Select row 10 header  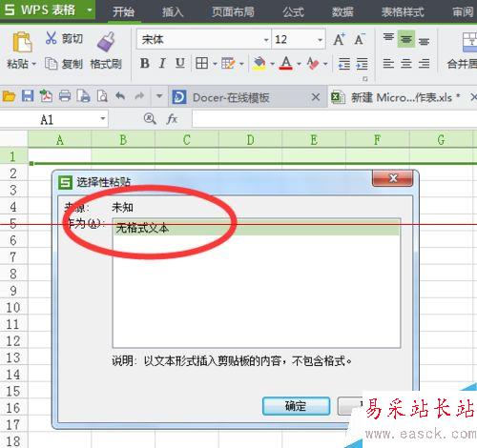(x=13, y=307)
